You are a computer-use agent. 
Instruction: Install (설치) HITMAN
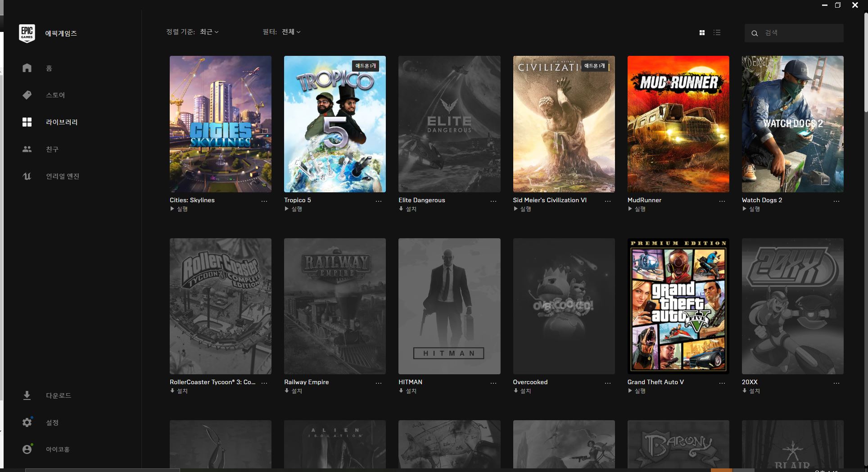coord(407,391)
